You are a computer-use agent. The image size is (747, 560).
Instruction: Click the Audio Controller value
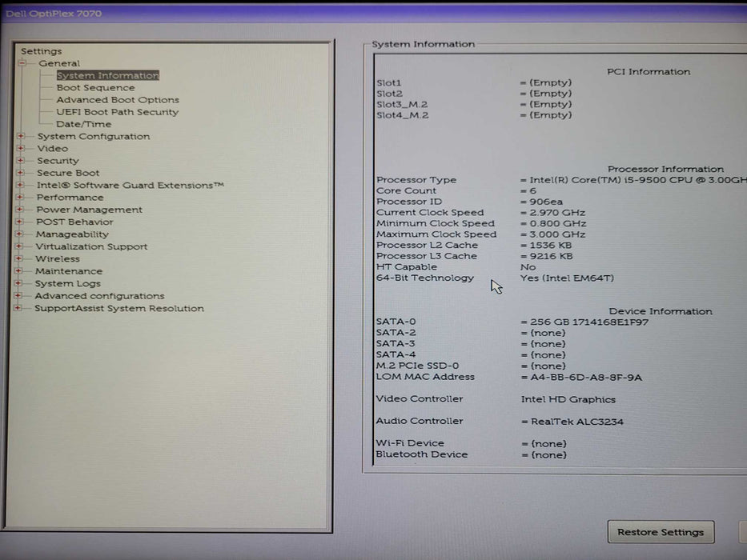coord(577,422)
